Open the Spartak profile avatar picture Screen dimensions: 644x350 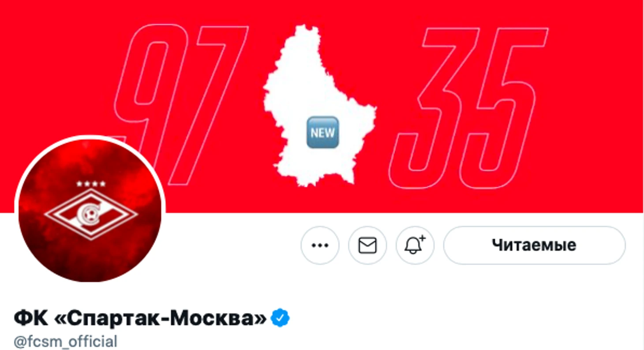pyautogui.click(x=90, y=211)
